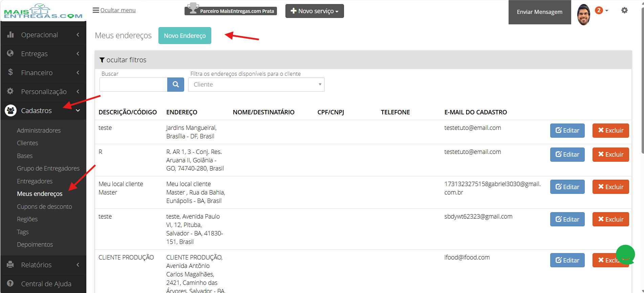Open Administradores in the sidebar
The height and width of the screenshot is (293, 644).
click(x=39, y=130)
